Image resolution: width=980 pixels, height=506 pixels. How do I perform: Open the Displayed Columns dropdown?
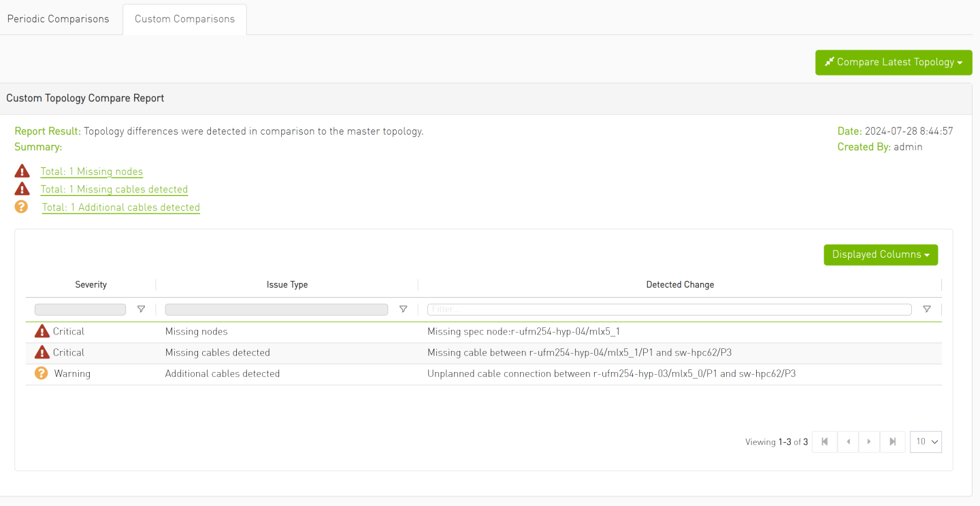tap(881, 254)
